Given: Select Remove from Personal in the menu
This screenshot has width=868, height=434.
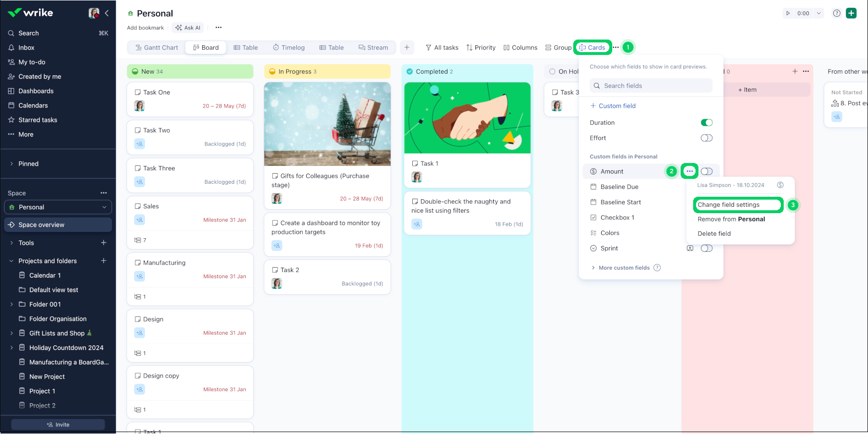Looking at the screenshot, I should point(731,219).
